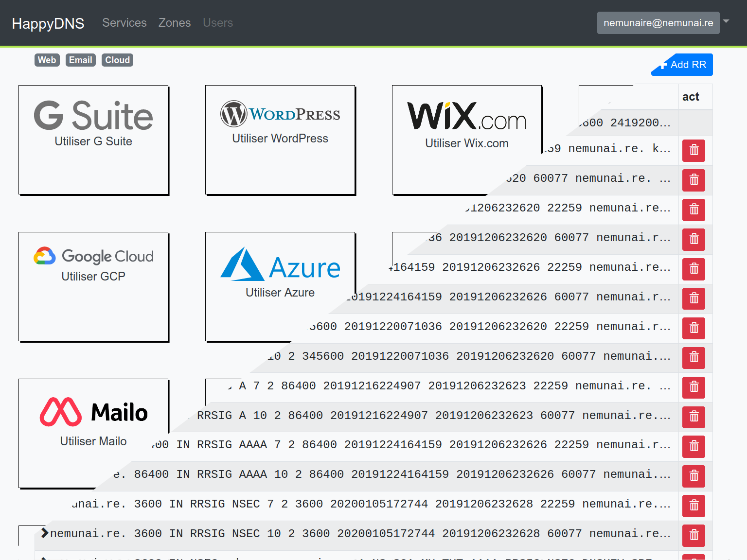
Task: Delete the 'RRSIG A 10 2' record
Action: pos(694,417)
